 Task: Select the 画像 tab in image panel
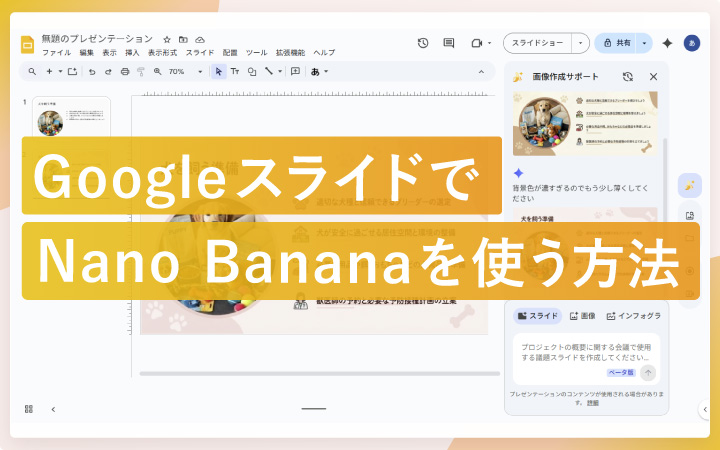tap(582, 316)
